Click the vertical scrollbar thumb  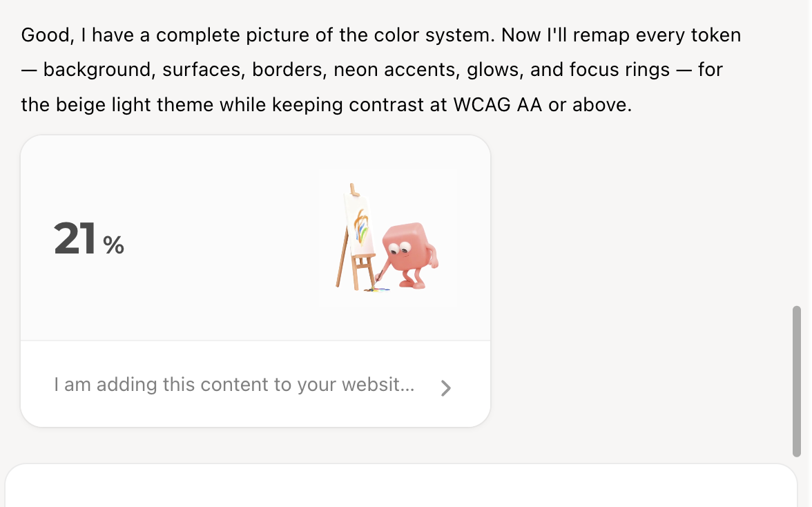(797, 381)
